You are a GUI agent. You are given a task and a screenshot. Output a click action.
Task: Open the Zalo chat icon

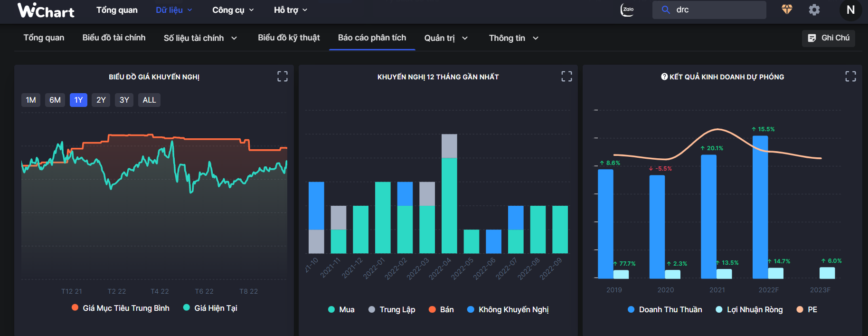[627, 10]
